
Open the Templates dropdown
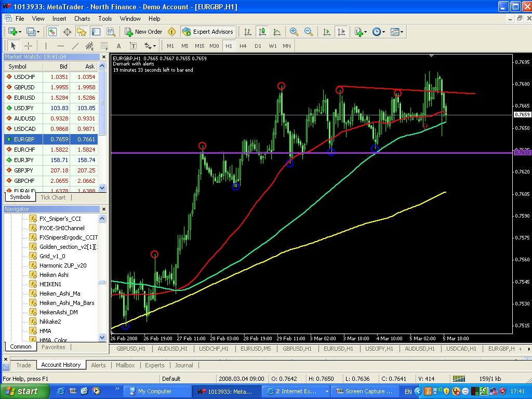point(396,32)
